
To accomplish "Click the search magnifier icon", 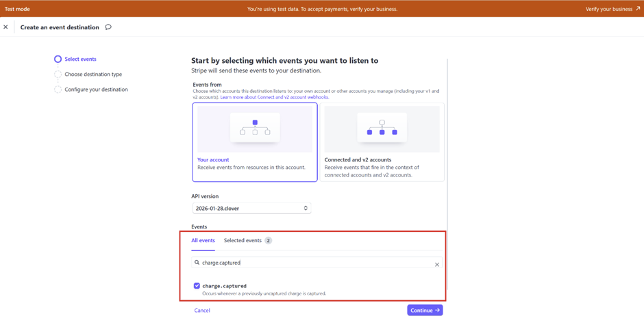I will [x=197, y=263].
